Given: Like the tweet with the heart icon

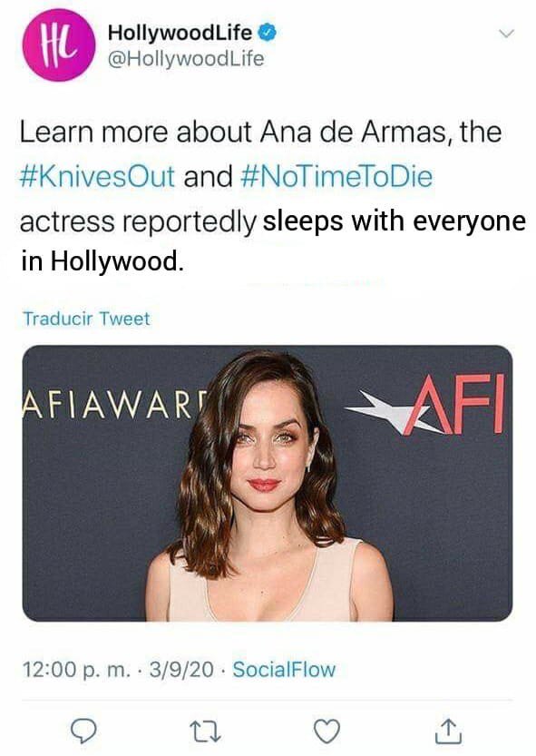Looking at the screenshot, I should (x=327, y=731).
